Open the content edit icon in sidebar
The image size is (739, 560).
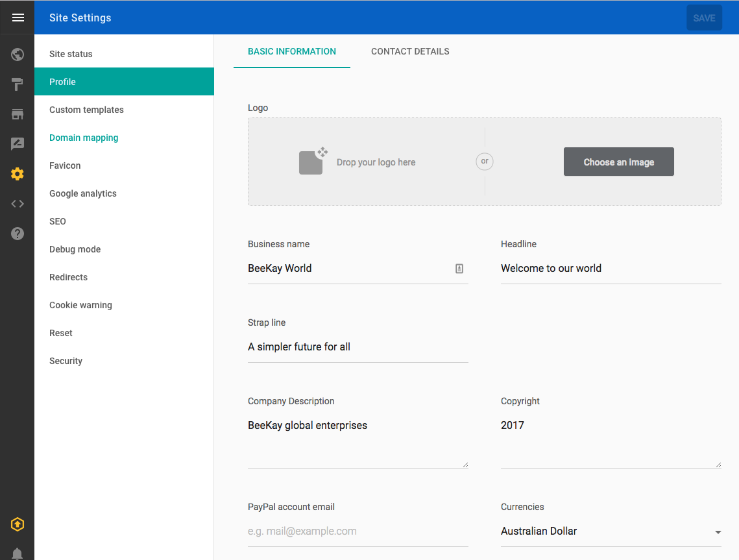coord(18,144)
